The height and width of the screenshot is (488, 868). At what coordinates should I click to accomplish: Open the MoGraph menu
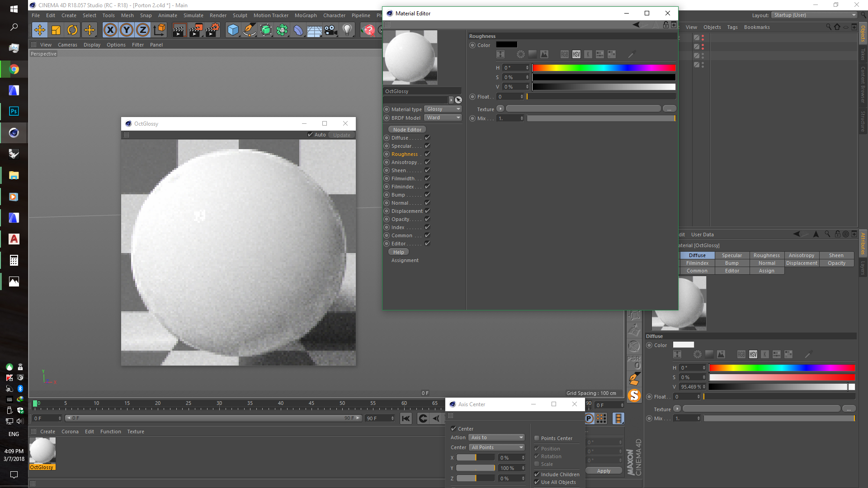tap(306, 15)
